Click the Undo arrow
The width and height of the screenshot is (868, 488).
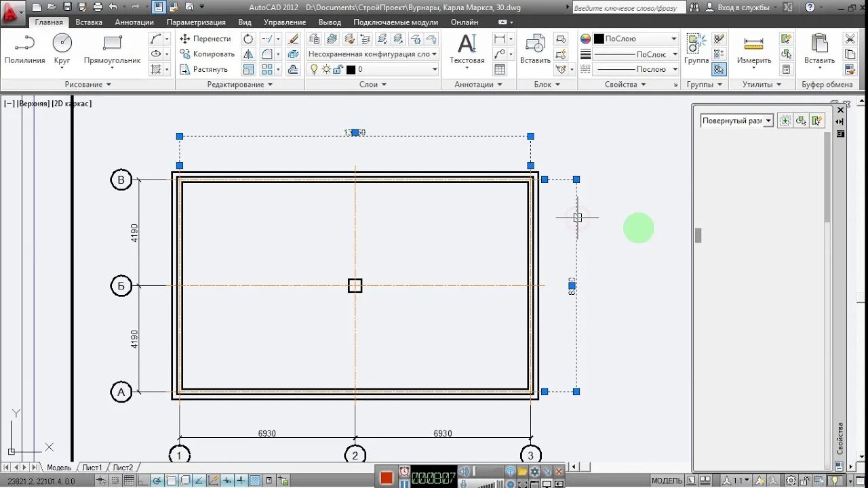[113, 7]
